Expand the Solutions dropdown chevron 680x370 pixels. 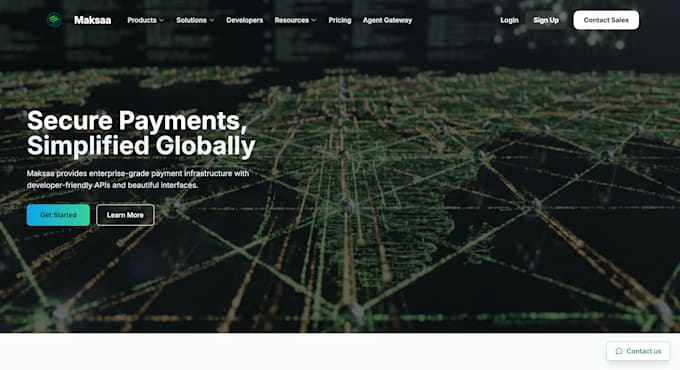click(212, 20)
